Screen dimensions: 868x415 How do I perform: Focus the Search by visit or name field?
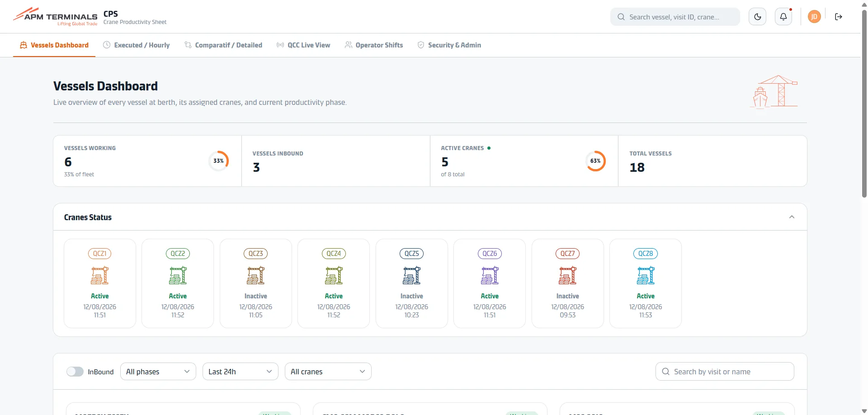[725, 372]
